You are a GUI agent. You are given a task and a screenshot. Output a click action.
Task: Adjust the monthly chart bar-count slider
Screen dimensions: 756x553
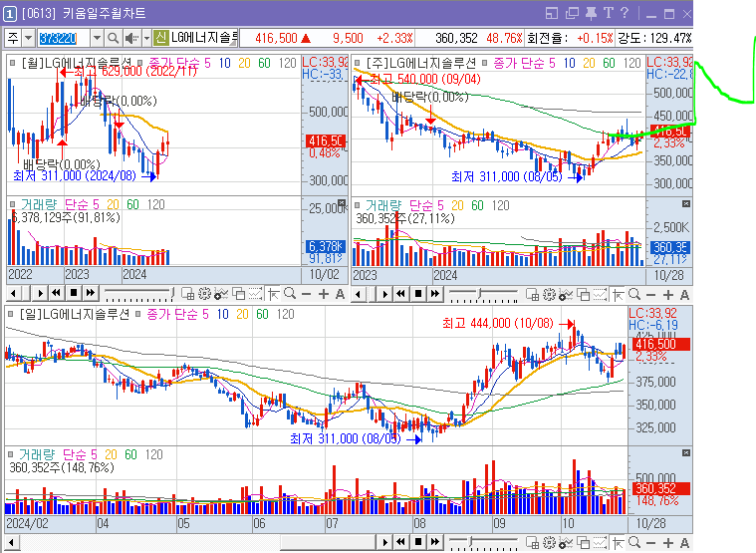(138, 294)
